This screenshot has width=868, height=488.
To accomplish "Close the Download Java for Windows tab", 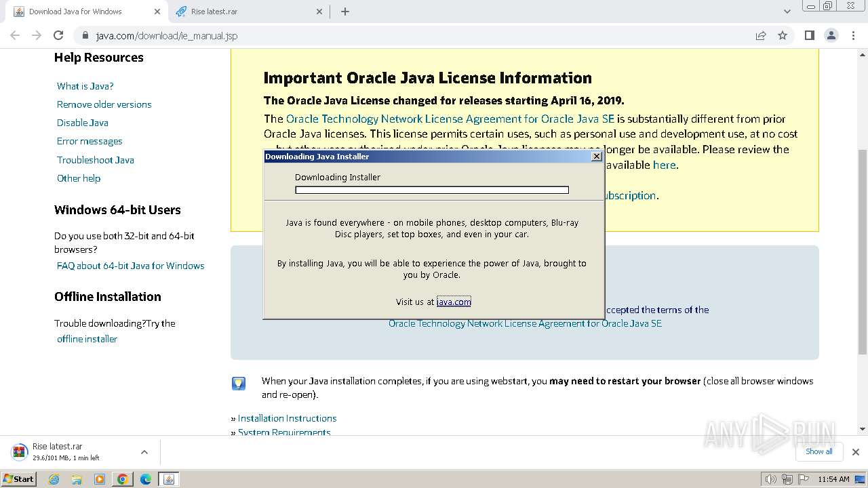I will (x=157, y=12).
